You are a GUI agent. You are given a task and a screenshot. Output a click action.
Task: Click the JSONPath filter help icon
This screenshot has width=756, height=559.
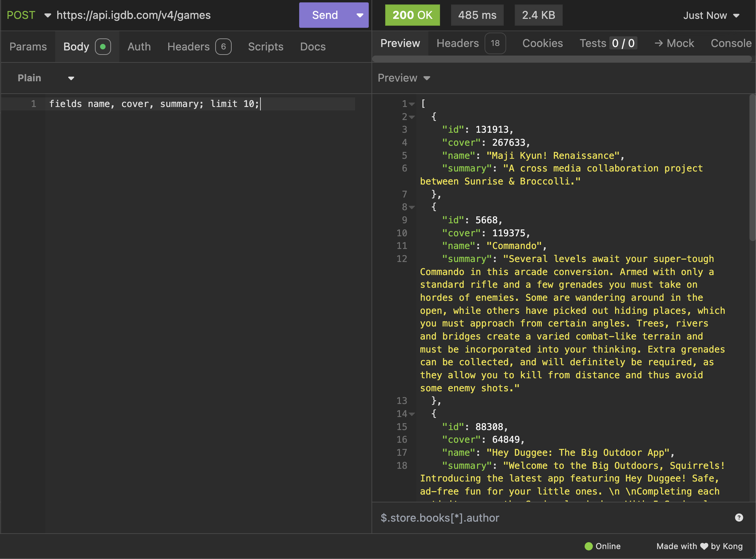[738, 517]
